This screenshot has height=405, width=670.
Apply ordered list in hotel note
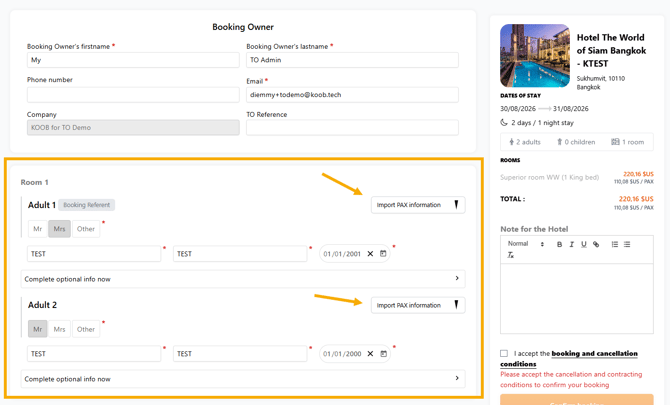(614, 244)
